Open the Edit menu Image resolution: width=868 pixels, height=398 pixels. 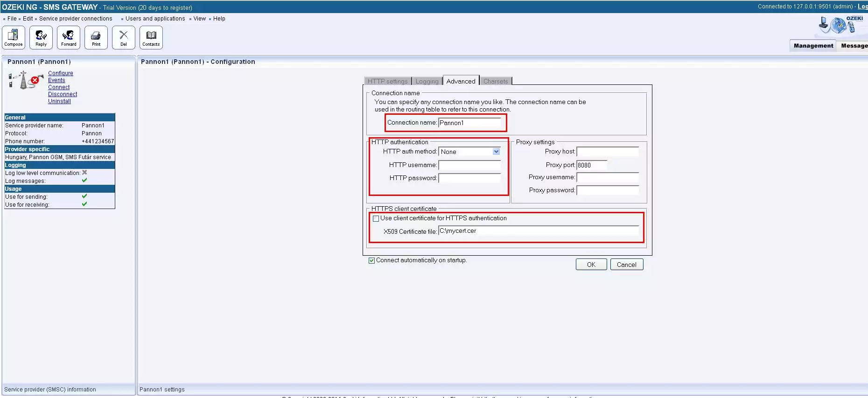(28, 19)
